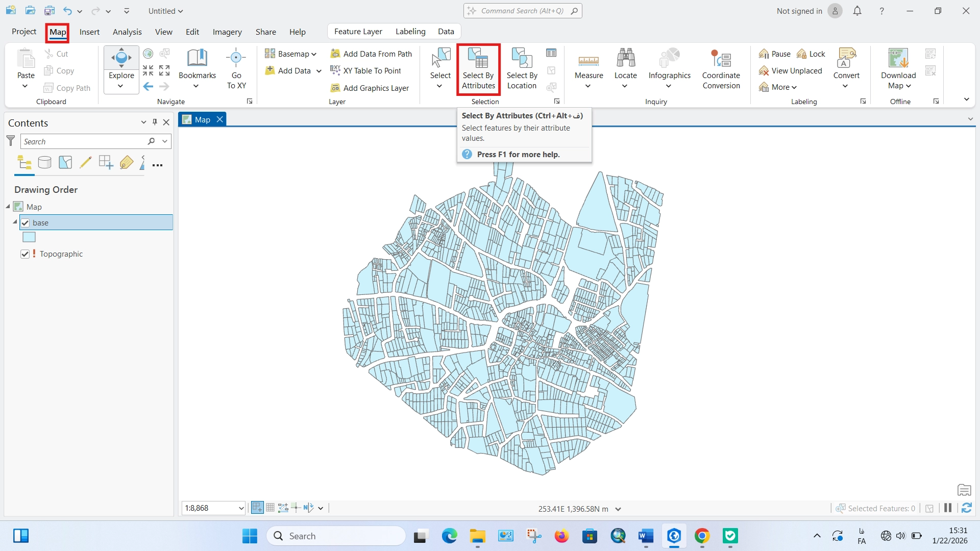Switch to List By Labeling view

126,162
